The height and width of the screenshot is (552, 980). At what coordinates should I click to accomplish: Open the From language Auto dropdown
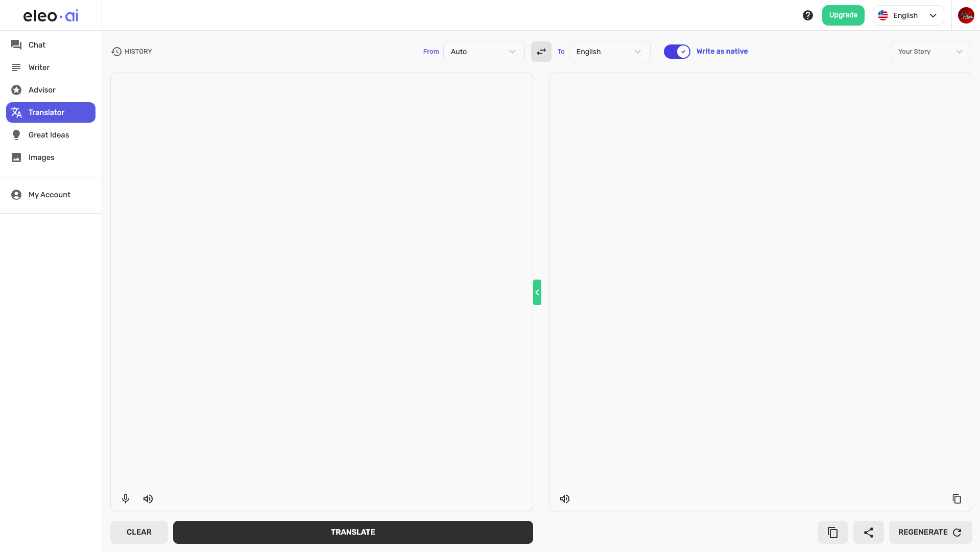(x=483, y=52)
